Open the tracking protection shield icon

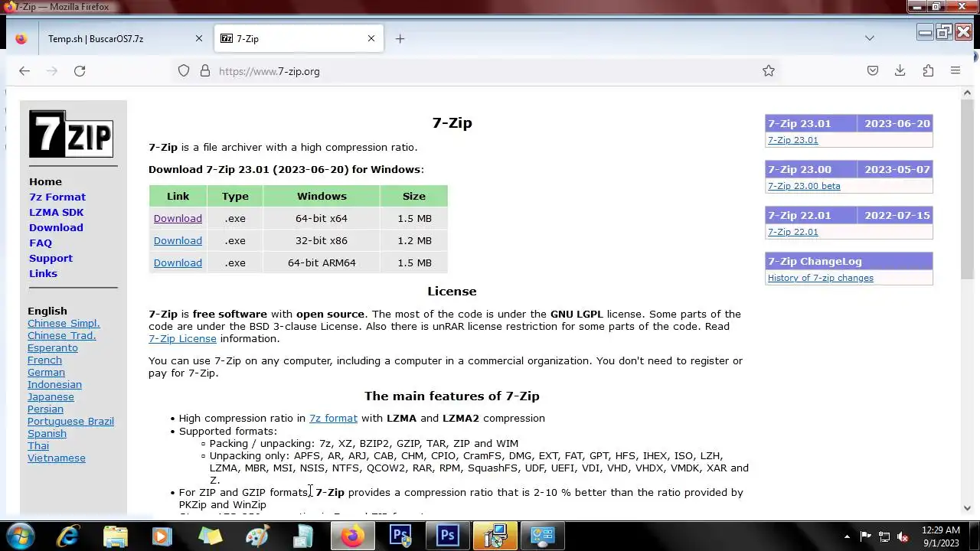pos(184,71)
